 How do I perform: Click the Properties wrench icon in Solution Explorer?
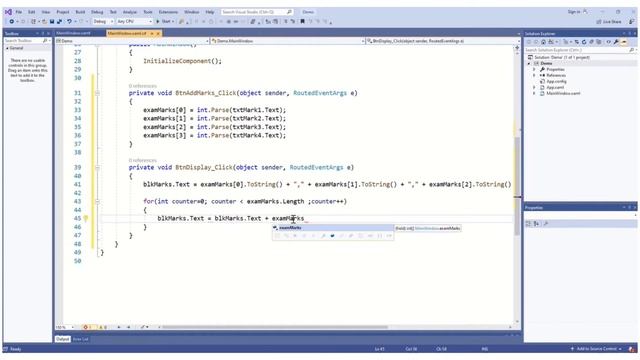616,42
